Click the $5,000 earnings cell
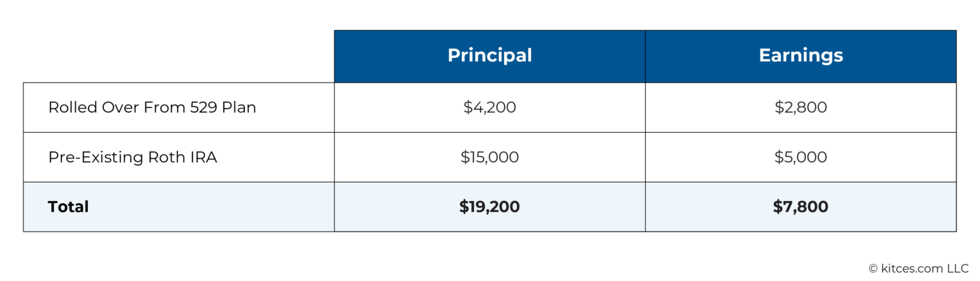 coord(801,157)
